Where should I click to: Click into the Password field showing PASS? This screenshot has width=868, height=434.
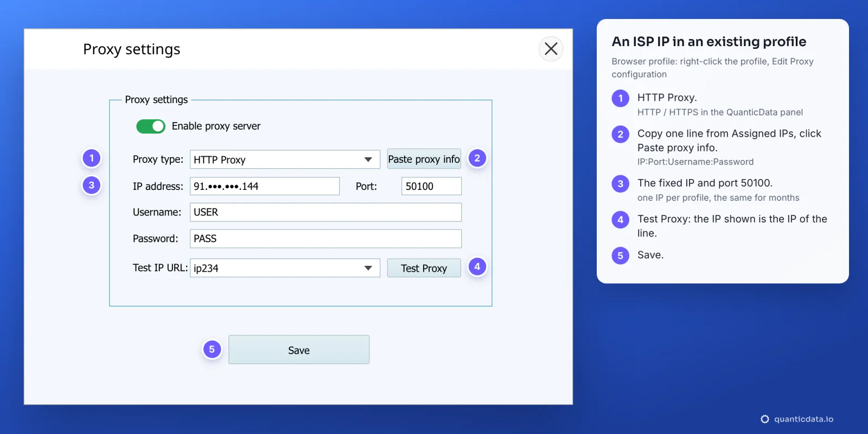(x=325, y=239)
